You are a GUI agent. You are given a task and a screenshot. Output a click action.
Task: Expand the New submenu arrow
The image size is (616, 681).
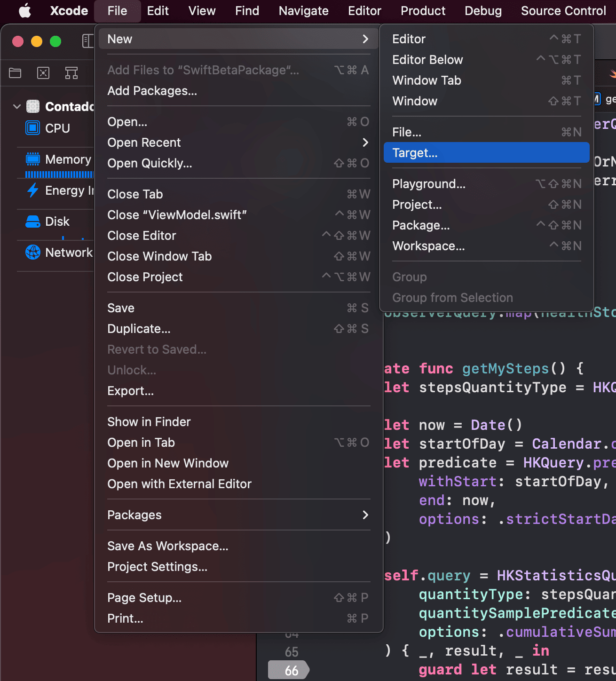pos(365,39)
